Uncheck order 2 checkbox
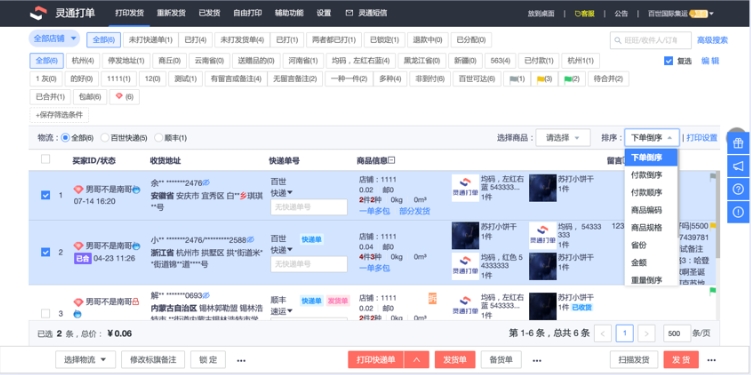The image size is (751, 375). [x=46, y=252]
